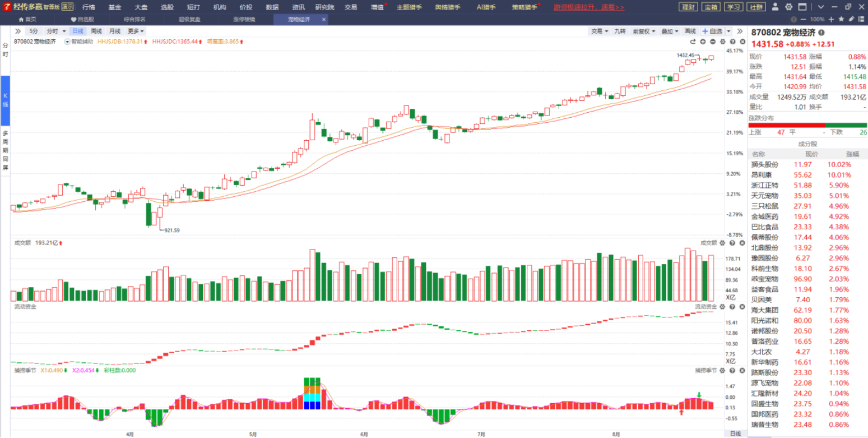This screenshot has width=868, height=438.
Task: Click the 学习 button
Action: tap(734, 7)
